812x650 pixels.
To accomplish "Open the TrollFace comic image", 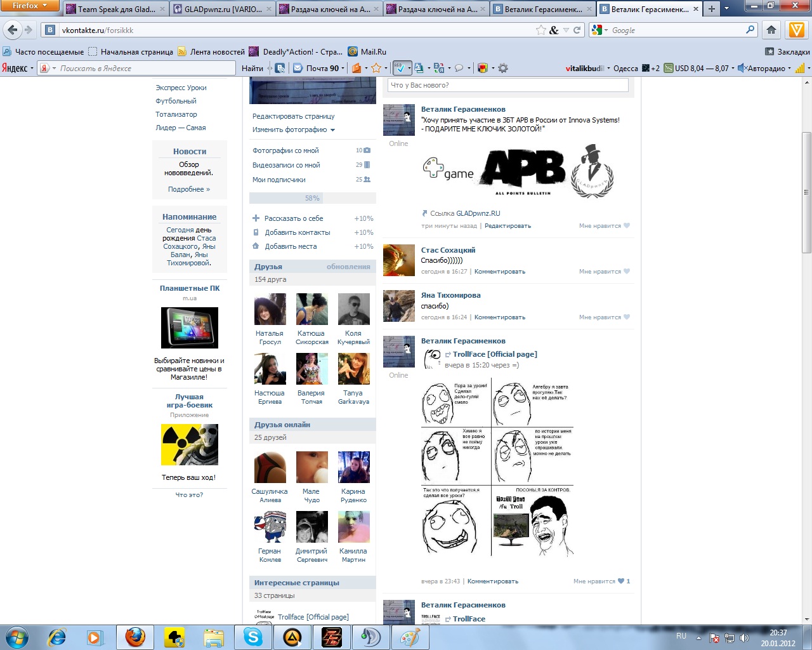I will [497, 468].
